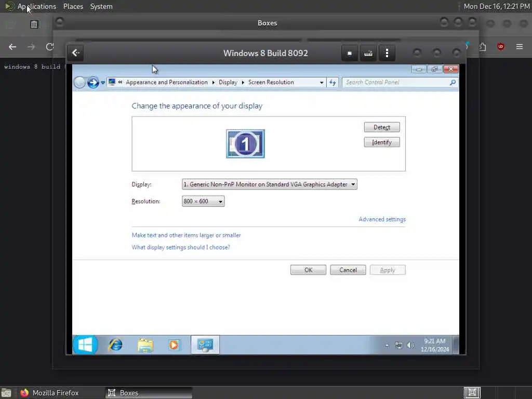
Task: Go to Display breadcrumb
Action: pos(228,82)
